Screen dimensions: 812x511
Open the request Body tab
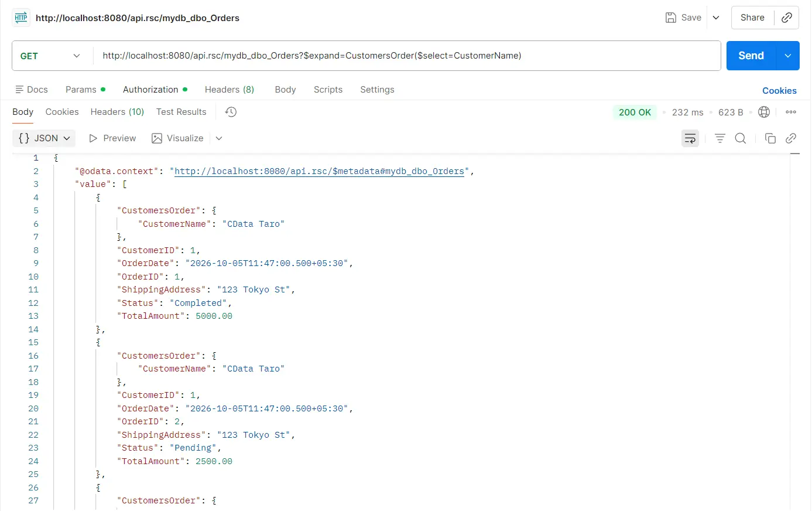285,90
